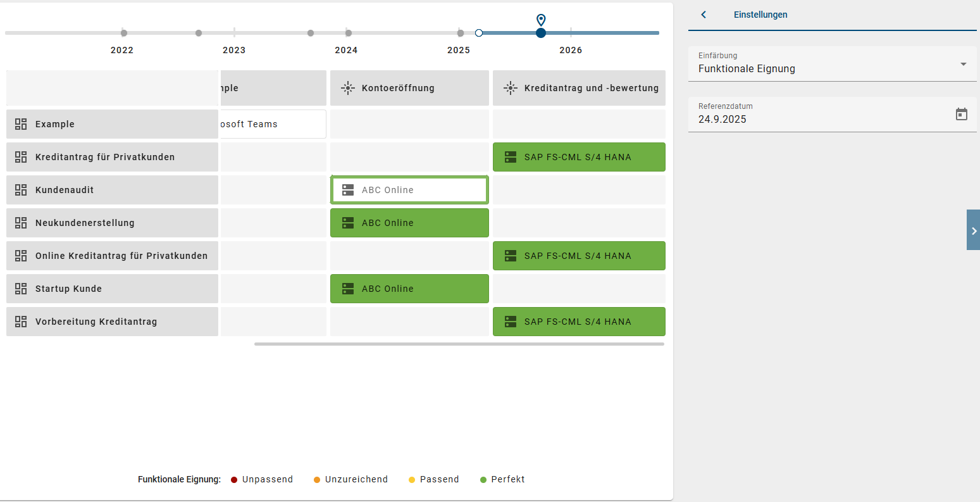Expand the right-edge side panel chevron
The width and height of the screenshot is (980, 502).
coord(973,230)
